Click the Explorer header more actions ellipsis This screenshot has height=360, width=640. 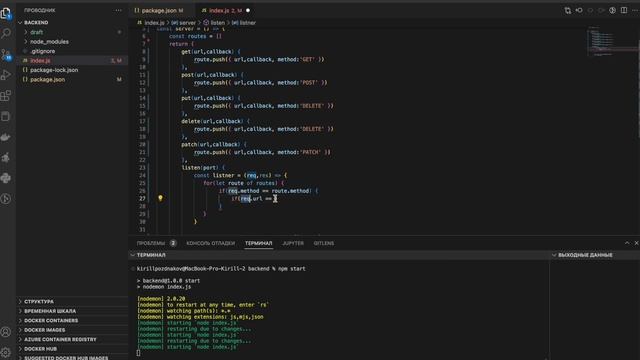point(118,10)
